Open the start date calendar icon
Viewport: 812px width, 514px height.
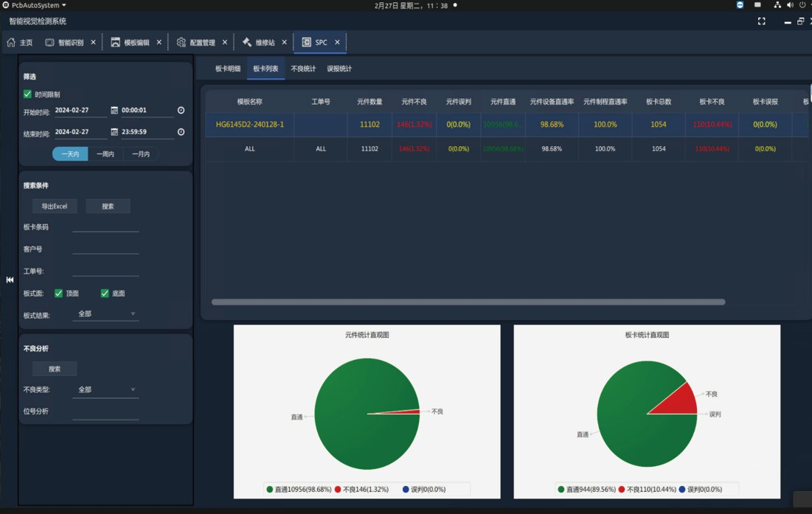click(x=114, y=111)
